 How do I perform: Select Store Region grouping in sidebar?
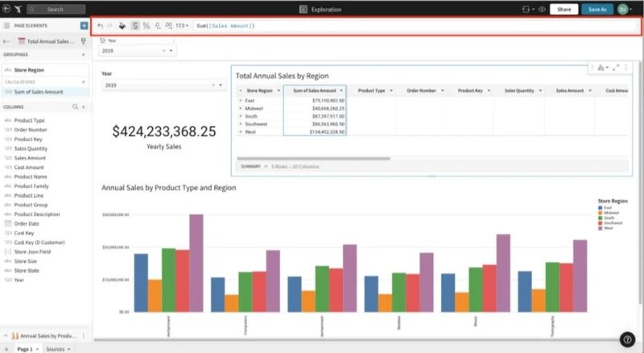tap(45, 70)
